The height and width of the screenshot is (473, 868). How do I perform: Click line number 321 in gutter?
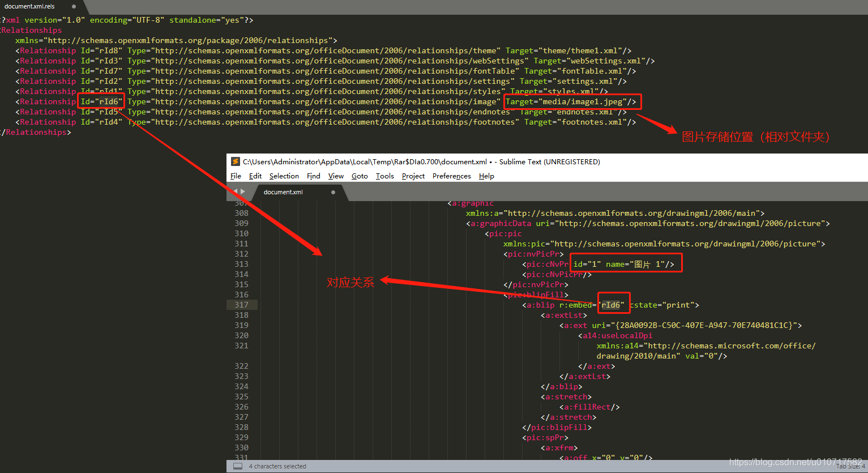(x=241, y=346)
